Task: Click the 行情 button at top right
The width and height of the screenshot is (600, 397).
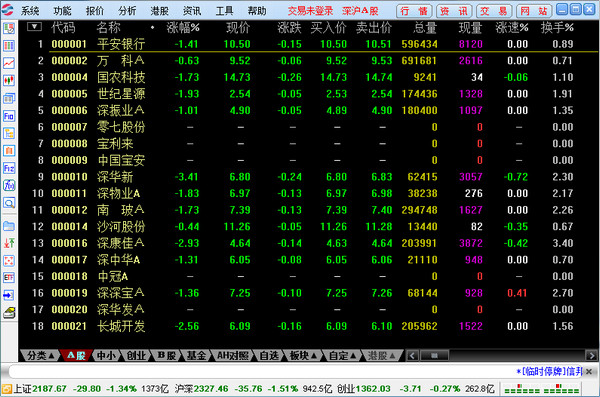Action: tap(414, 11)
